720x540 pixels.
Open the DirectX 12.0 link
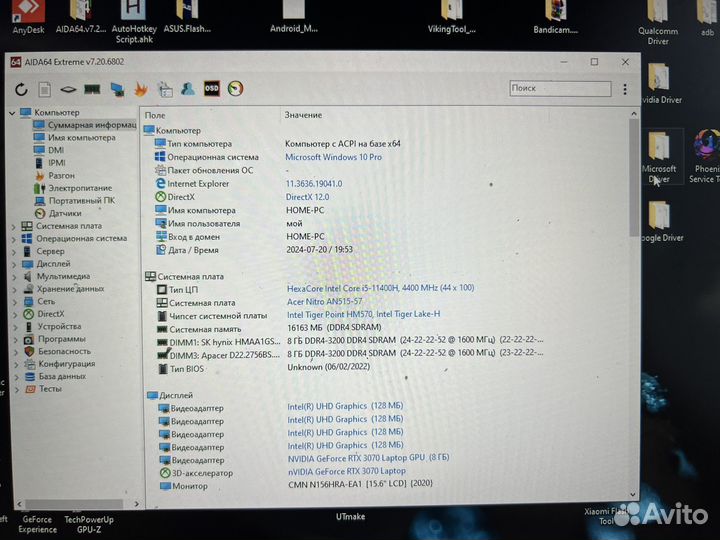(x=308, y=197)
